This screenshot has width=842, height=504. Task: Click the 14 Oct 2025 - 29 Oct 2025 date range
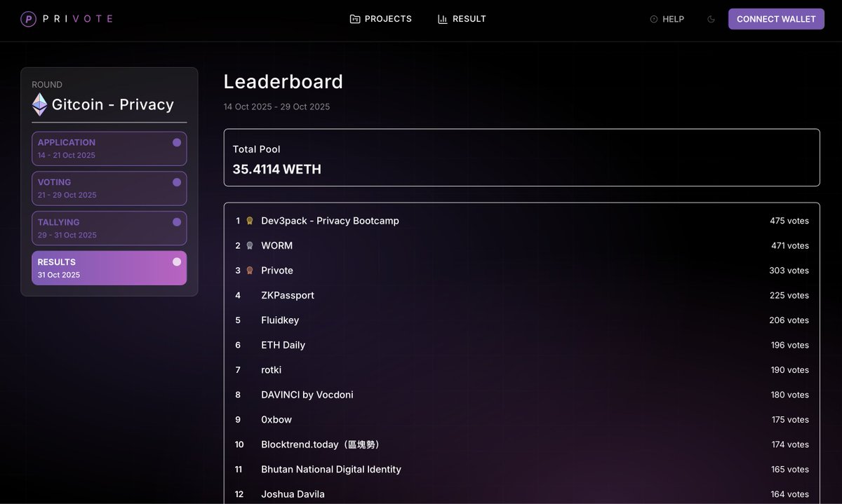coord(276,107)
